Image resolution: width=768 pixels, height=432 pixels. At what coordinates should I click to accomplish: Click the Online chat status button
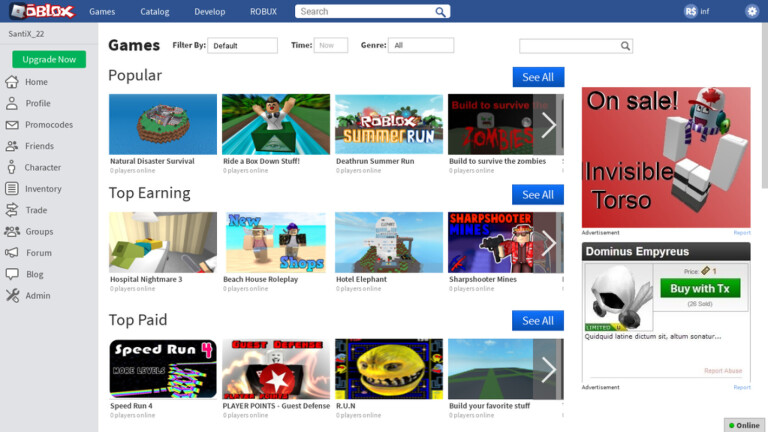click(x=744, y=425)
